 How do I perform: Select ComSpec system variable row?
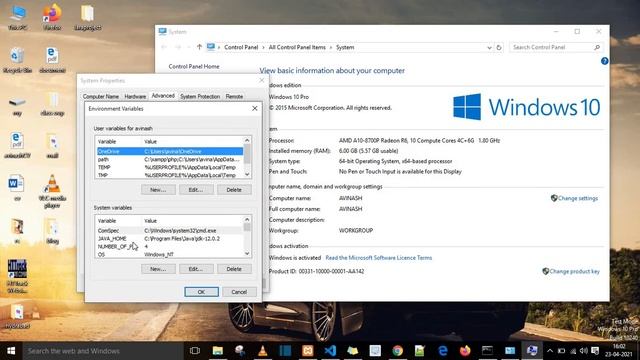(x=169, y=231)
